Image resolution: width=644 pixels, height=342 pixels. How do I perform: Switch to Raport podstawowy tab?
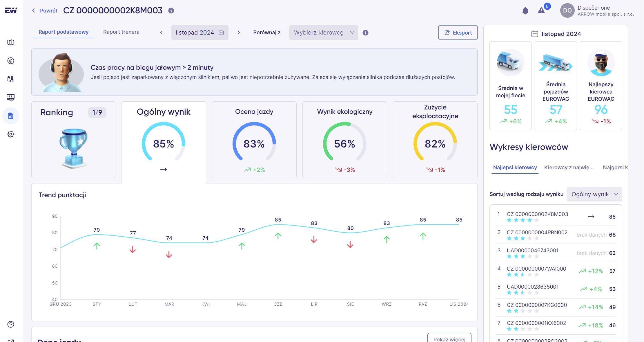point(64,32)
